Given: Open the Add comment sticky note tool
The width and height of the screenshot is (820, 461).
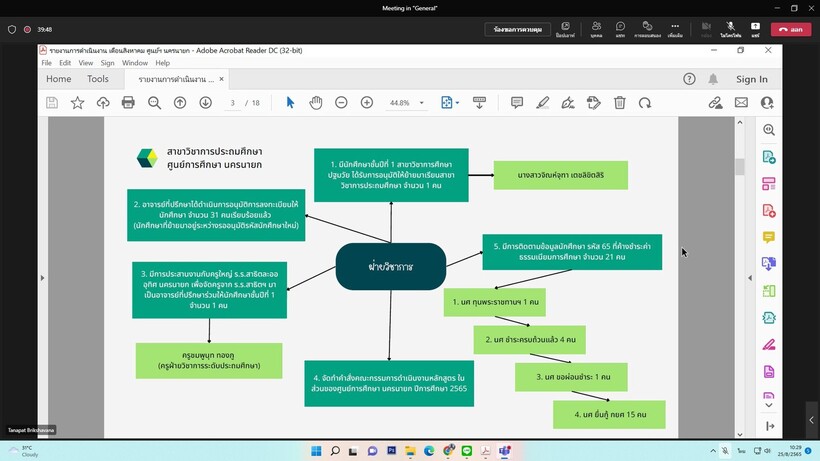Looking at the screenshot, I should [517, 102].
